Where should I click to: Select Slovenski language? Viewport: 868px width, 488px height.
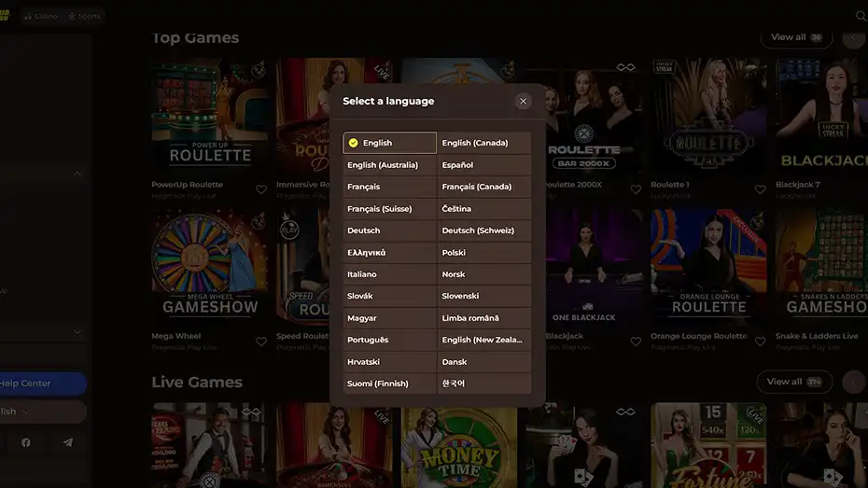tap(484, 296)
